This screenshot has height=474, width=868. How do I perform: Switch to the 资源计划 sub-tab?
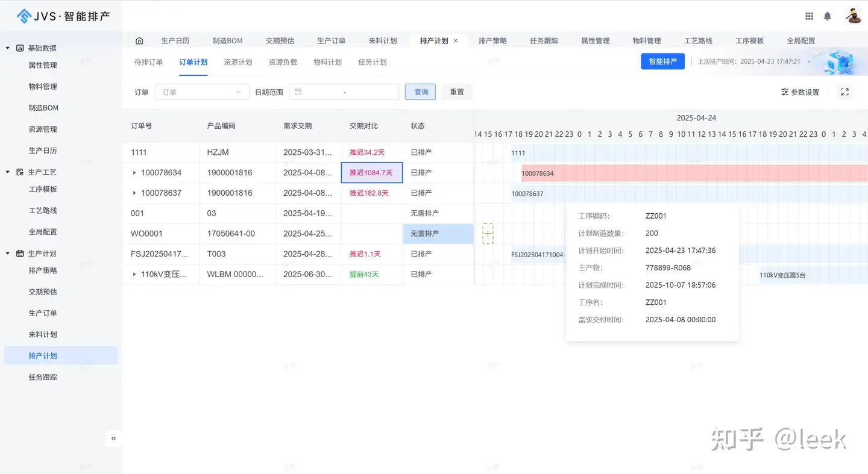[x=237, y=62]
